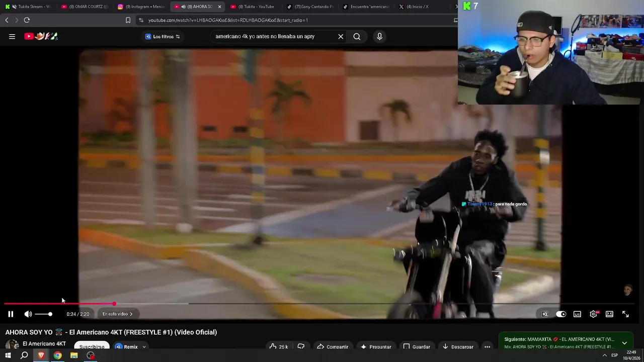Image resolution: width=644 pixels, height=362 pixels.
Task: Click the video title AHORA SOY YO
Action: click(x=111, y=332)
